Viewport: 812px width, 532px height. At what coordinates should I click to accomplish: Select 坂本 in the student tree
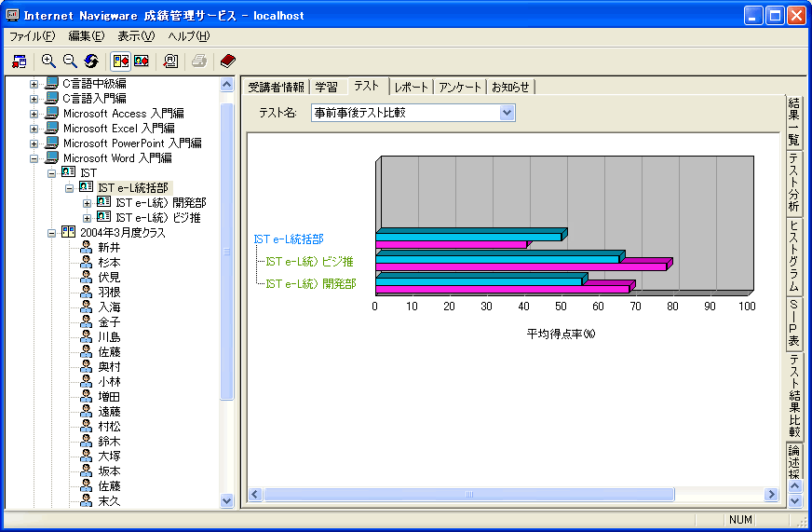[x=109, y=471]
